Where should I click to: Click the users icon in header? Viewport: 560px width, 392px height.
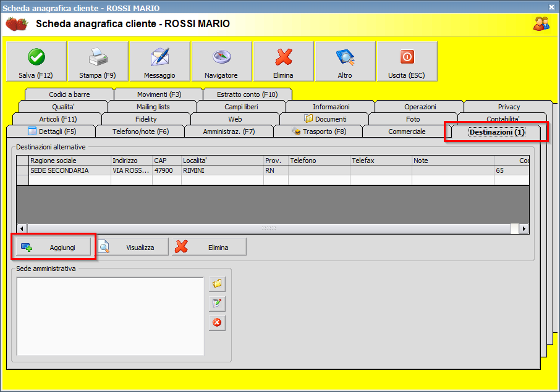541,23
